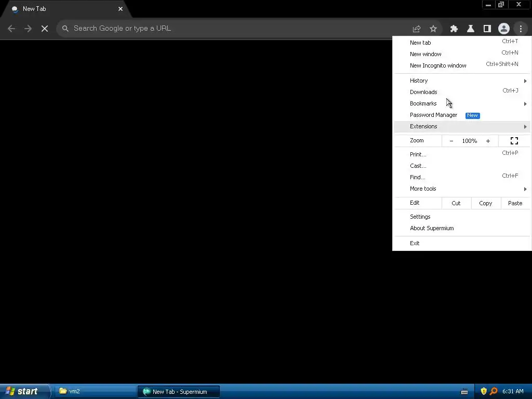Bookmark this tab with the star icon

click(433, 29)
